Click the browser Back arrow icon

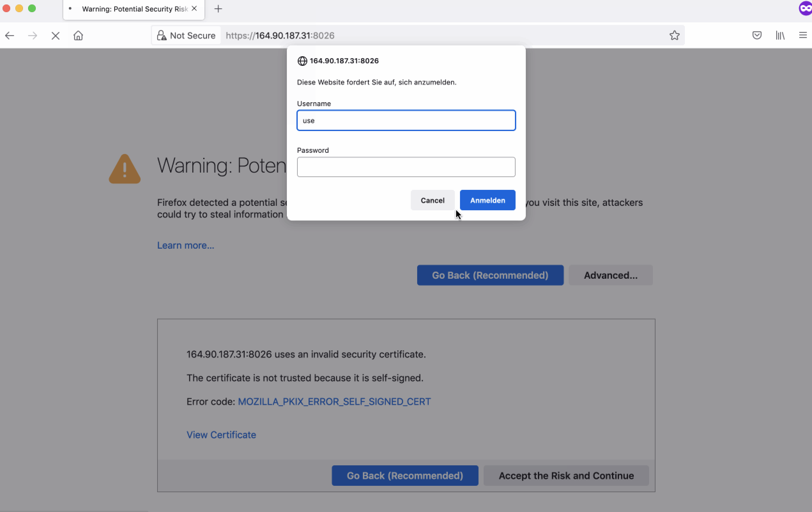[x=10, y=35]
